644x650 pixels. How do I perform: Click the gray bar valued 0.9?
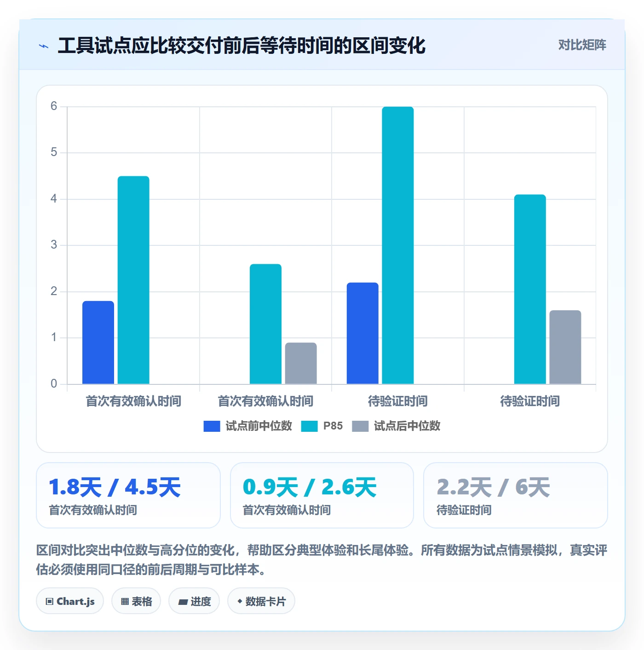click(301, 363)
